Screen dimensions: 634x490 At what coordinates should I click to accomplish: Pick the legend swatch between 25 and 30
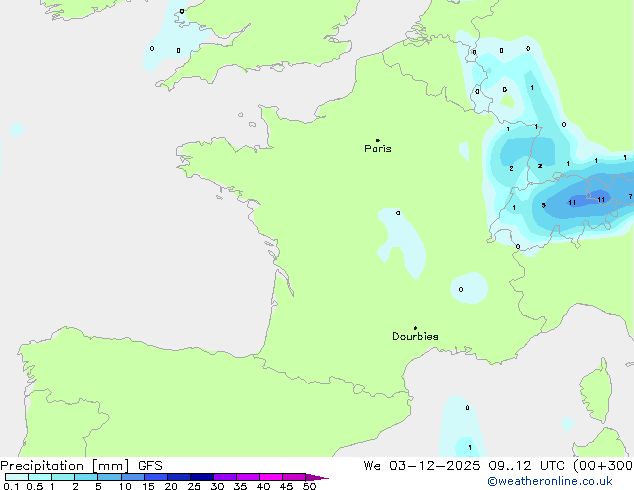coord(202,477)
